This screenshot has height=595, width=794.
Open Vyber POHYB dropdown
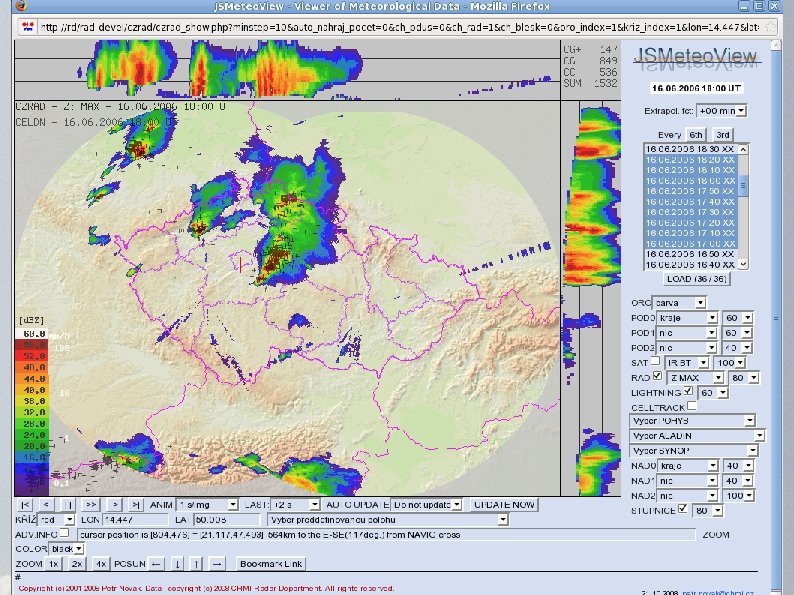(x=692, y=421)
